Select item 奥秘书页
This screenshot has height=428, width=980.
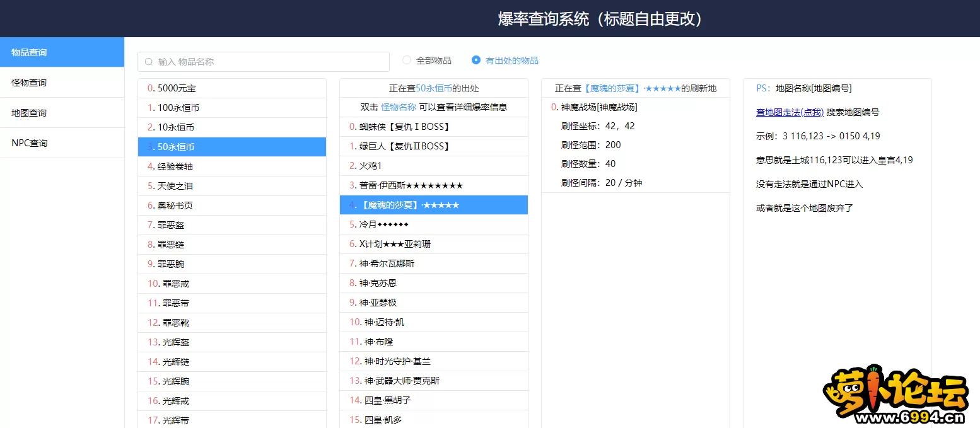(232, 205)
